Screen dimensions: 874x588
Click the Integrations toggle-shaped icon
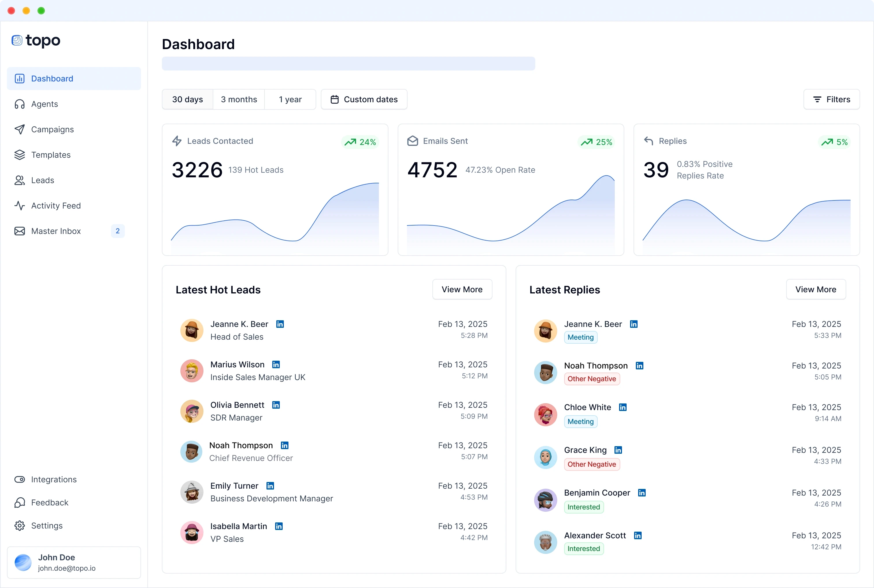20,479
